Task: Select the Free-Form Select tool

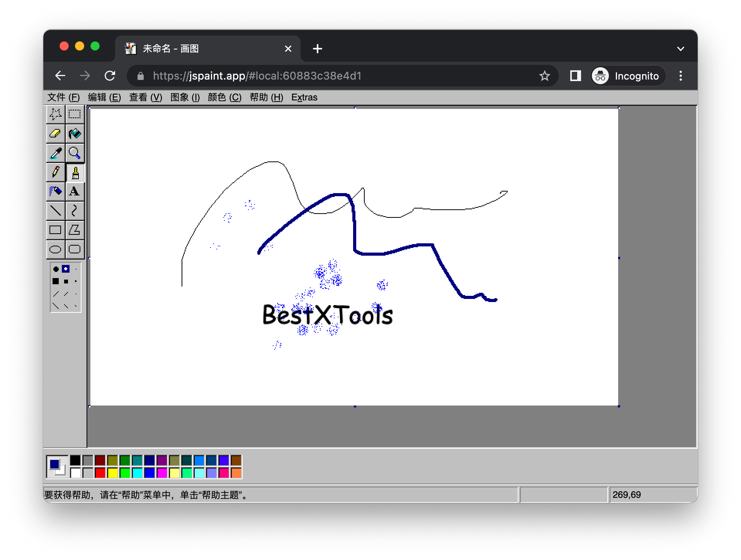Action: pyautogui.click(x=56, y=114)
